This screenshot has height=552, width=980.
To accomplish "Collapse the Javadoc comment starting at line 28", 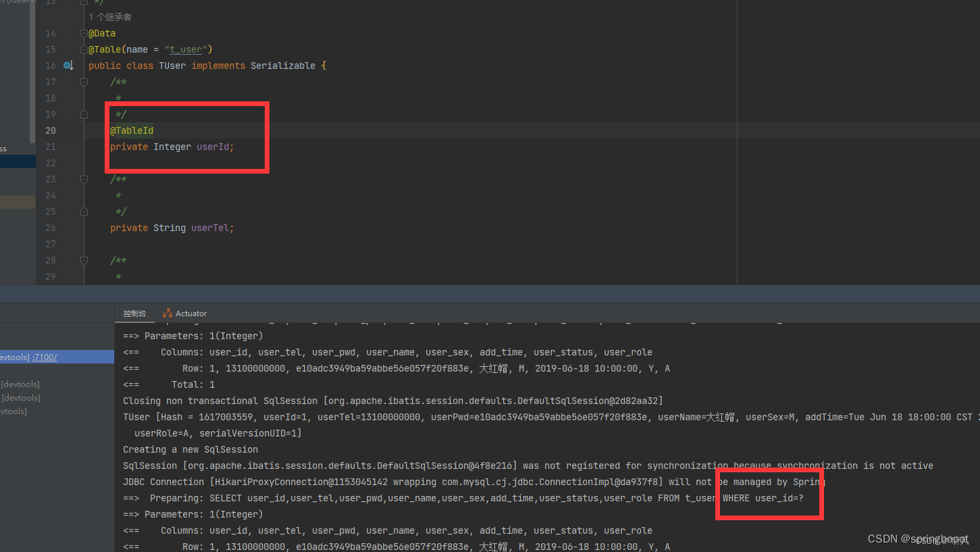I will click(83, 260).
